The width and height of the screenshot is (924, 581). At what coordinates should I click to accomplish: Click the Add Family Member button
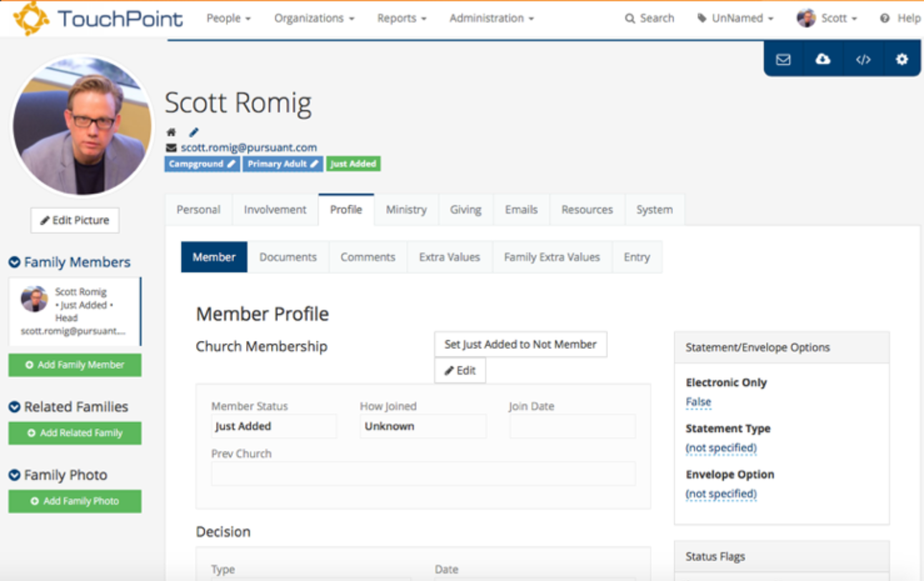point(74,365)
